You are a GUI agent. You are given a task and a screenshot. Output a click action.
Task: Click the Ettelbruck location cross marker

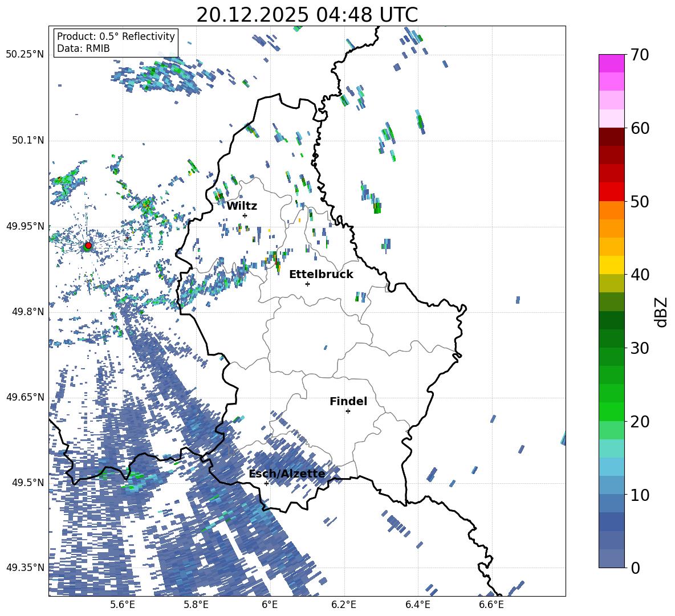(x=307, y=284)
